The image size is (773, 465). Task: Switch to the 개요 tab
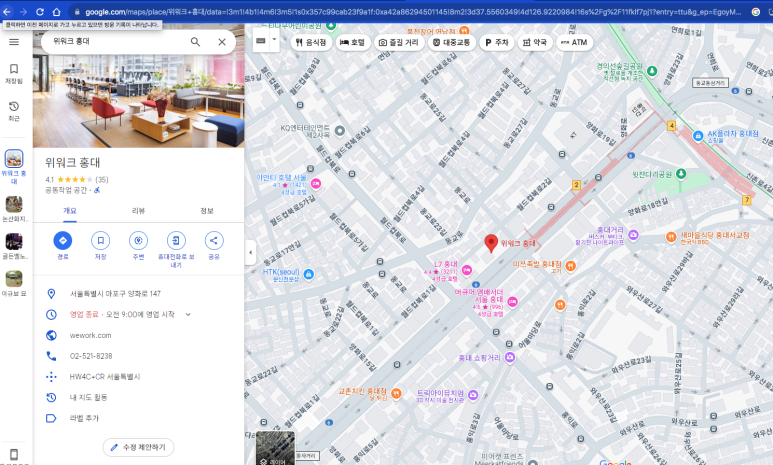(70, 211)
